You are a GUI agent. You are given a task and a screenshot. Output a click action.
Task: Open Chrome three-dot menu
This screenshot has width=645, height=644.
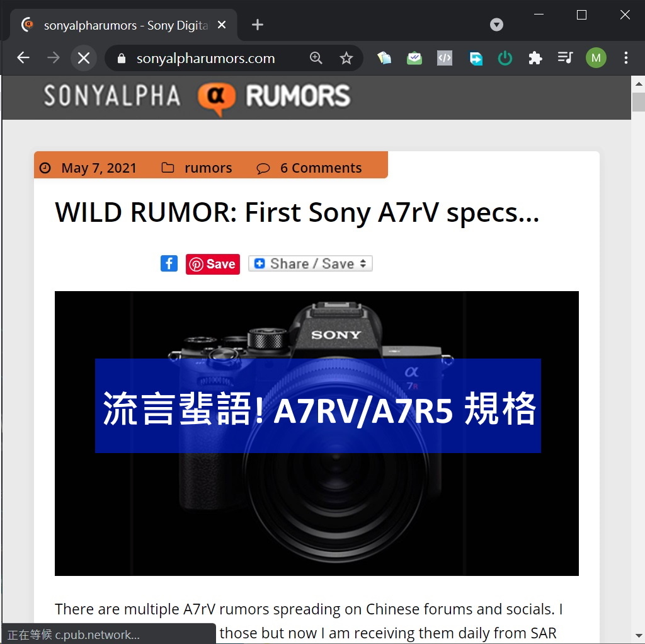pos(625,57)
